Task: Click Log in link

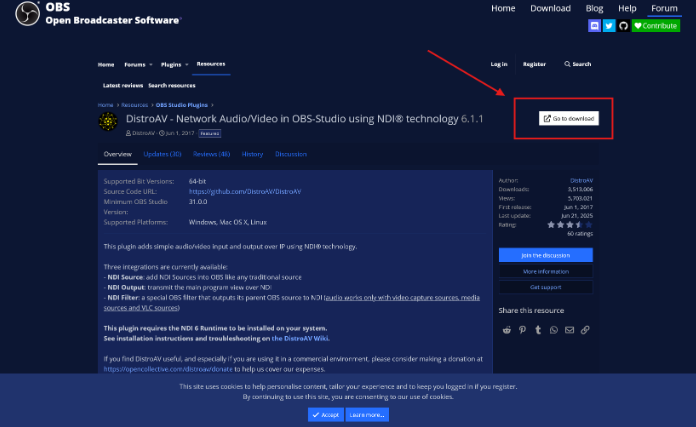Action: pos(499,64)
